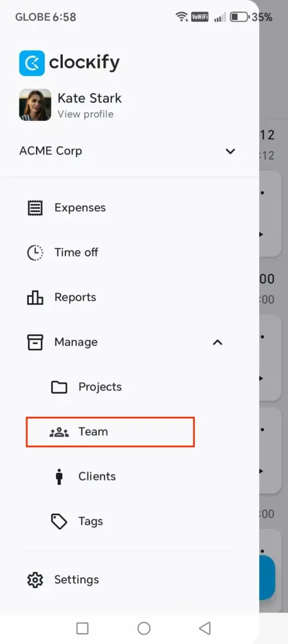
Task: Collapse the Manage section chevron
Action: click(x=218, y=342)
